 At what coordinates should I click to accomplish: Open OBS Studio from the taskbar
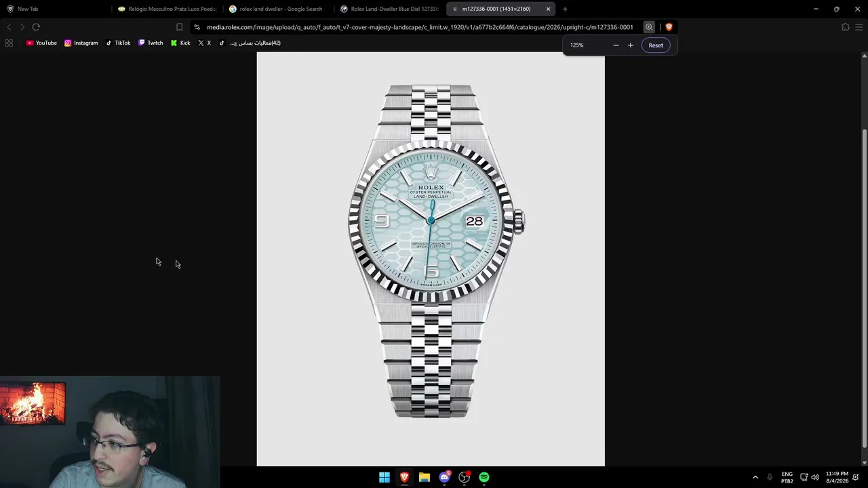(x=465, y=477)
